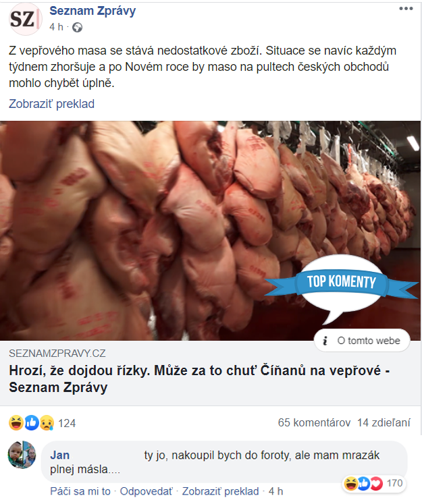Open Jan's commenter profile picture

(22, 455)
